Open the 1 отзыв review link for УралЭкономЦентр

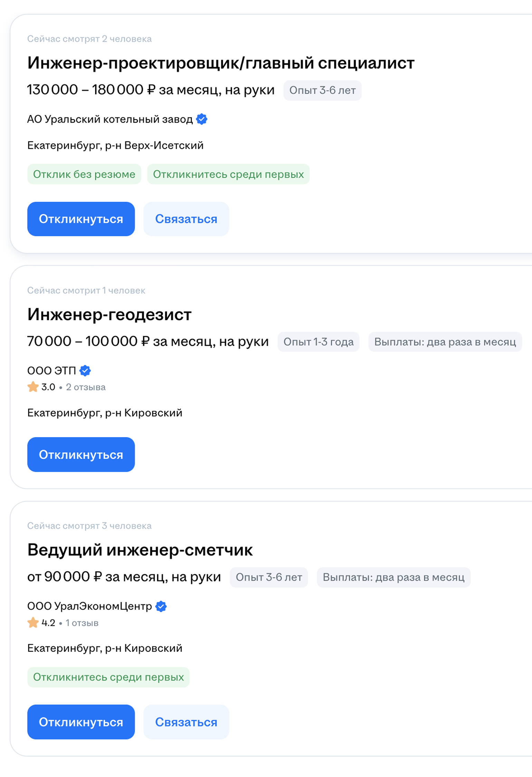[82, 623]
